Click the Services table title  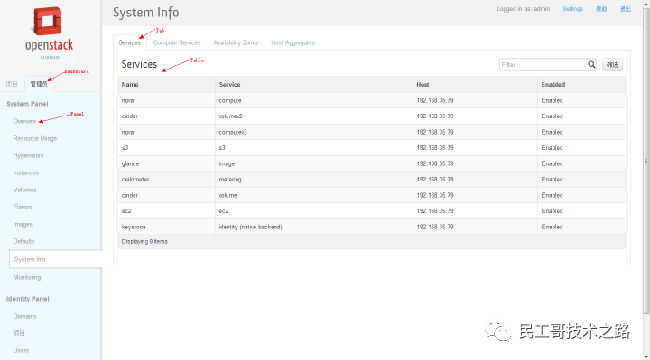(x=139, y=64)
